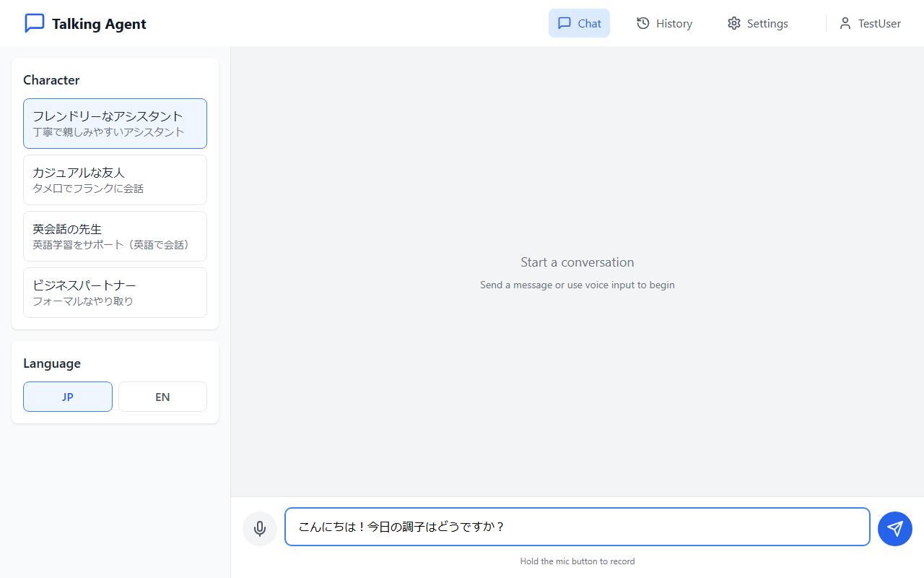
Task: Select the ビジネスパートナー character
Action: [115, 293]
